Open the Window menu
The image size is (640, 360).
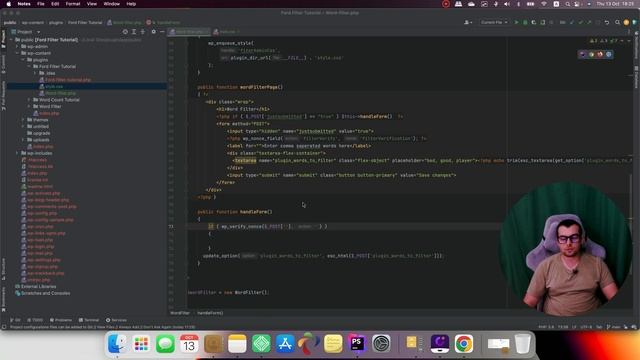click(x=111, y=4)
